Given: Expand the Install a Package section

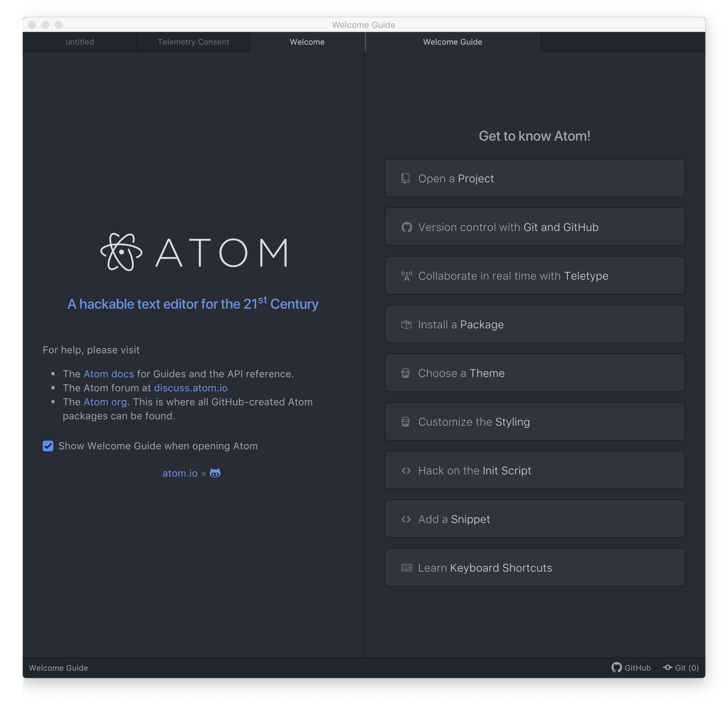Looking at the screenshot, I should (535, 324).
